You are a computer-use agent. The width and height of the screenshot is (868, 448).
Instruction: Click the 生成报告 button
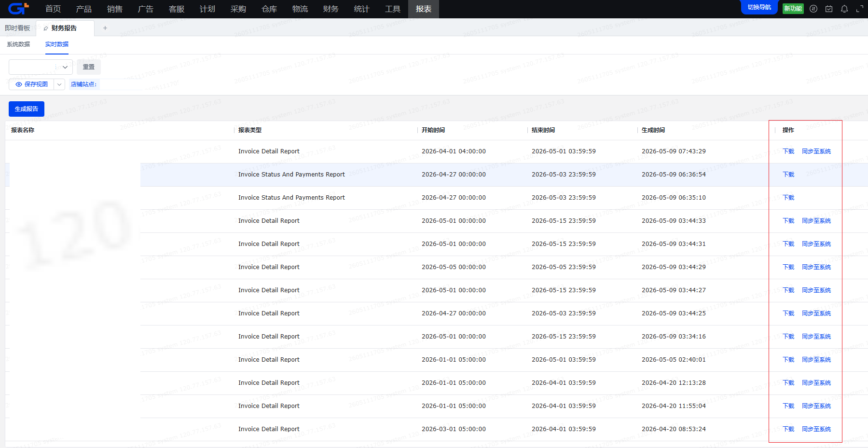[x=27, y=109]
